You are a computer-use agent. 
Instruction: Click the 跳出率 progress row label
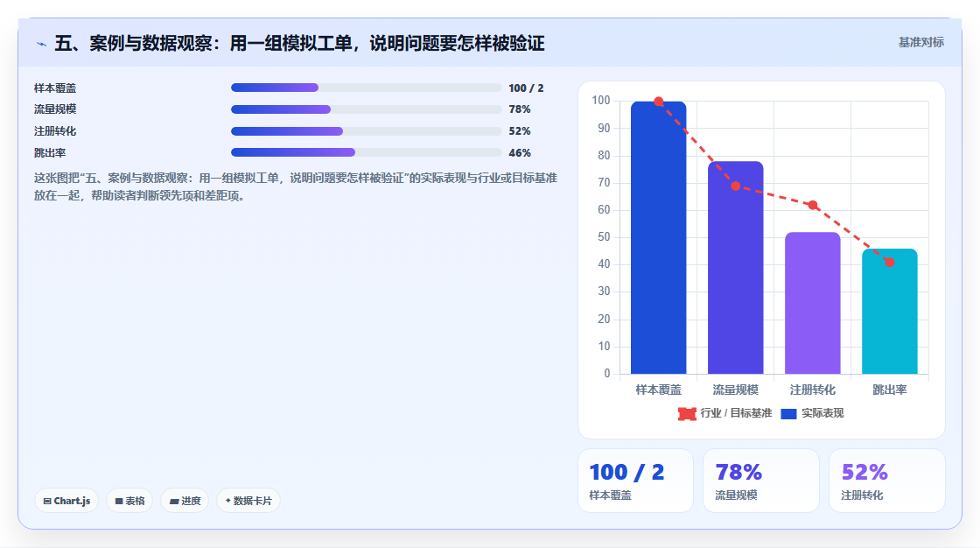pyautogui.click(x=50, y=152)
